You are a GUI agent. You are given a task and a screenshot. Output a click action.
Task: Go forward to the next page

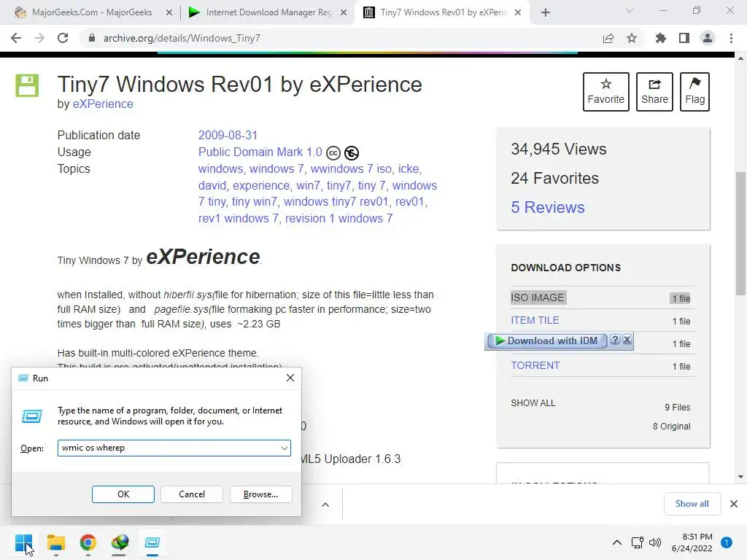click(39, 38)
